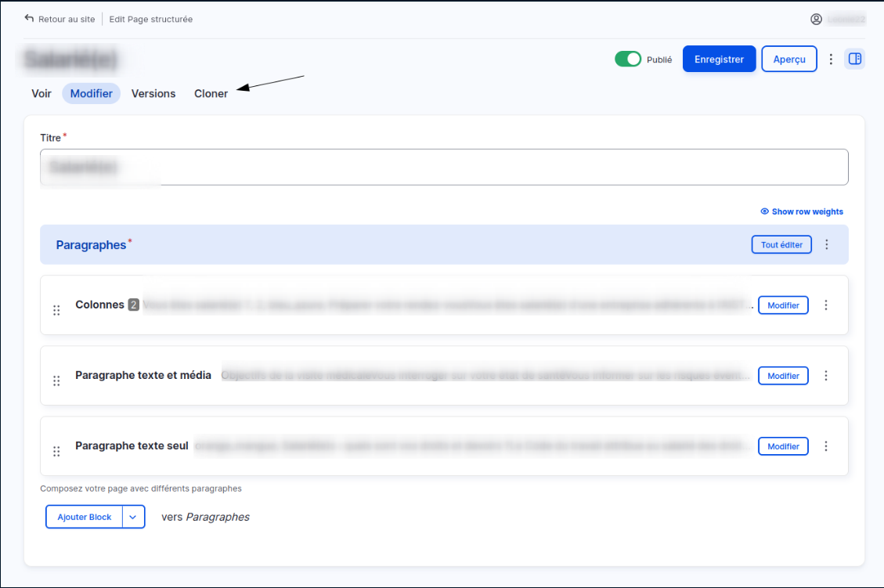Click the Enregistrer button
The width and height of the screenshot is (884, 588).
(x=719, y=59)
